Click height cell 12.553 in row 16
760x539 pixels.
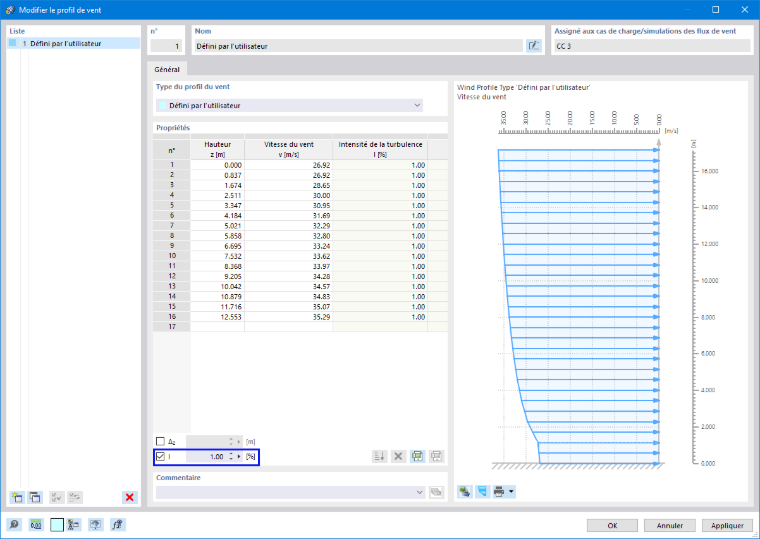point(218,317)
